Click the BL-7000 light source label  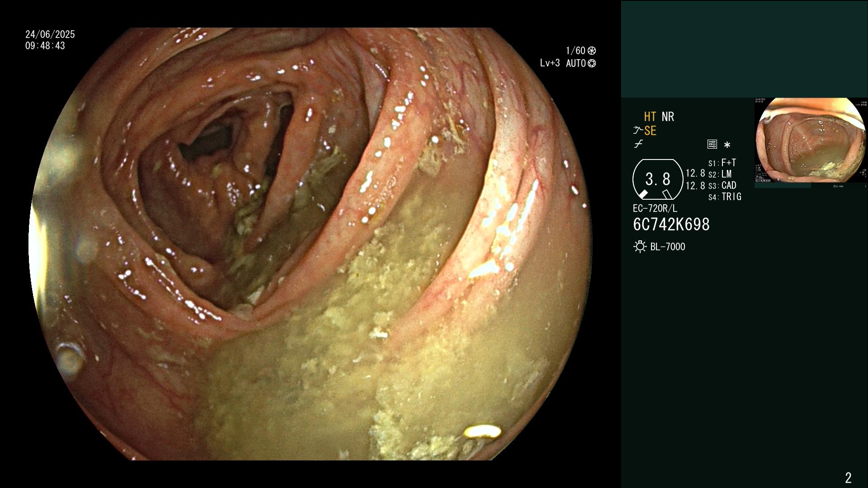pos(668,247)
